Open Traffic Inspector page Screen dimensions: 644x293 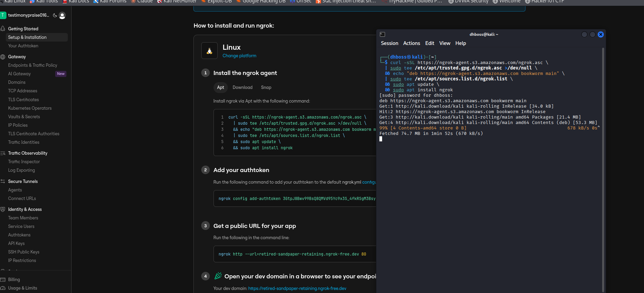click(24, 162)
